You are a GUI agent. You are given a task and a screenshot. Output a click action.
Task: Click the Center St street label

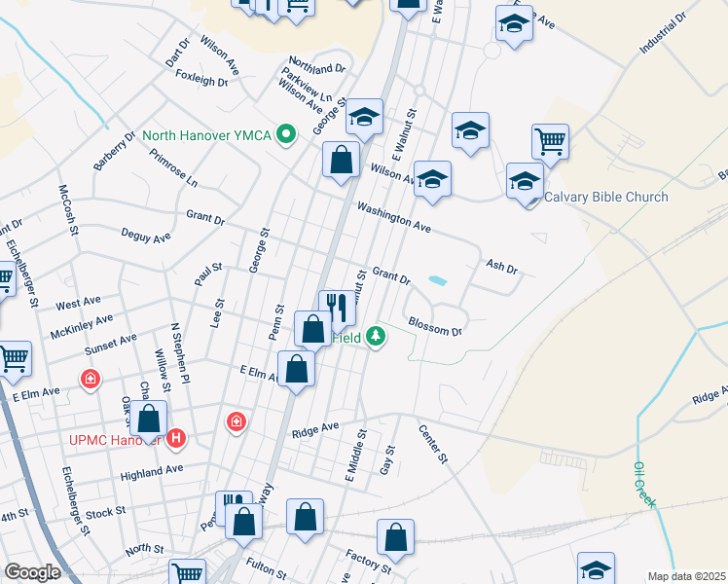[433, 444]
